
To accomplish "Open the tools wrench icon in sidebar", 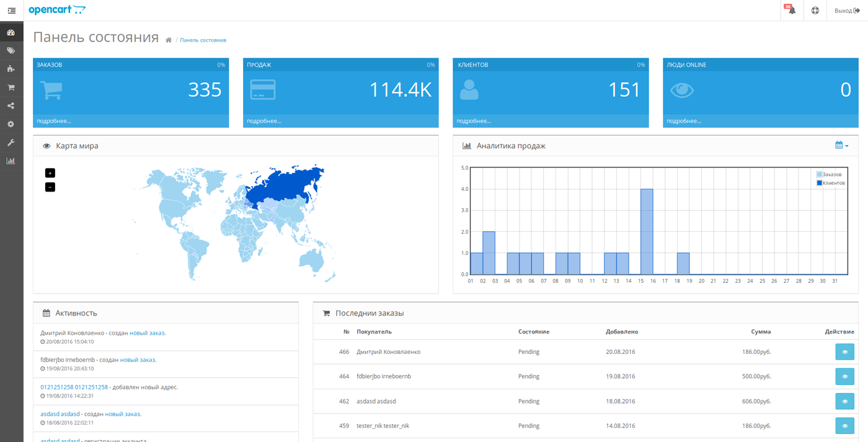I will coord(11,143).
